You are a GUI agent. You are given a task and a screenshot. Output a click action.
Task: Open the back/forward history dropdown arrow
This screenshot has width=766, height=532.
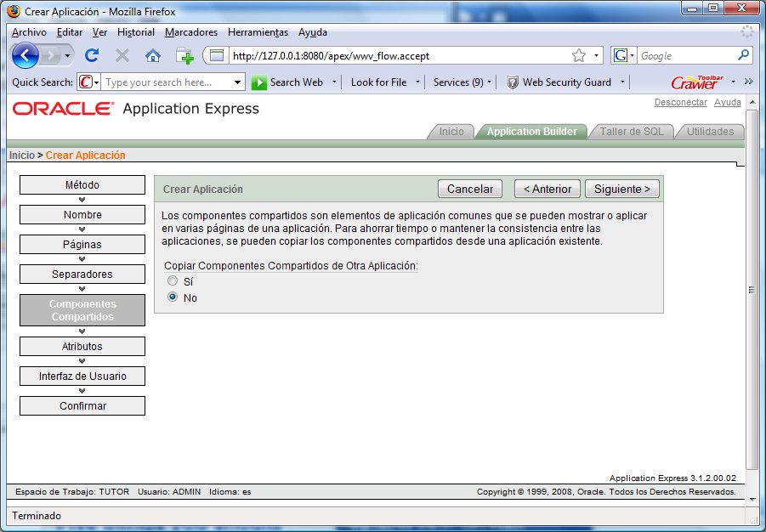(67, 56)
